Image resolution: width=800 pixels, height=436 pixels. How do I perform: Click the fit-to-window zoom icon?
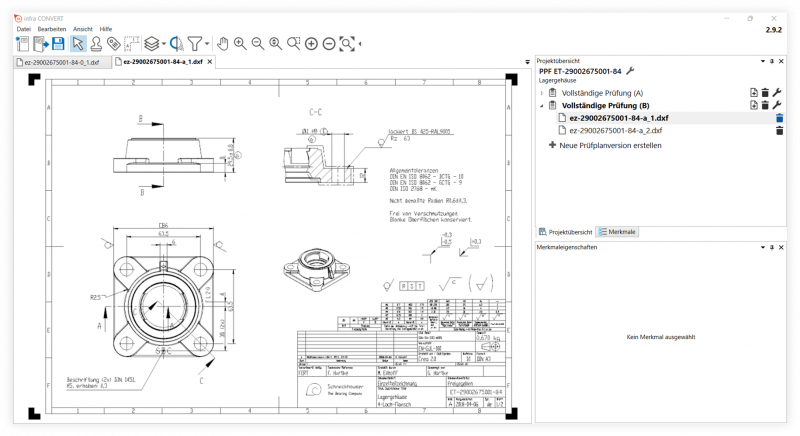347,44
